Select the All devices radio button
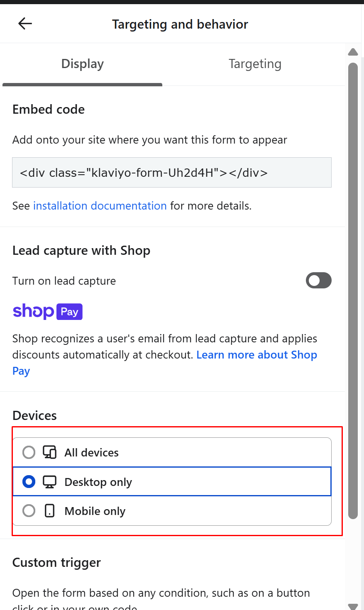The height and width of the screenshot is (610, 364). coord(29,452)
